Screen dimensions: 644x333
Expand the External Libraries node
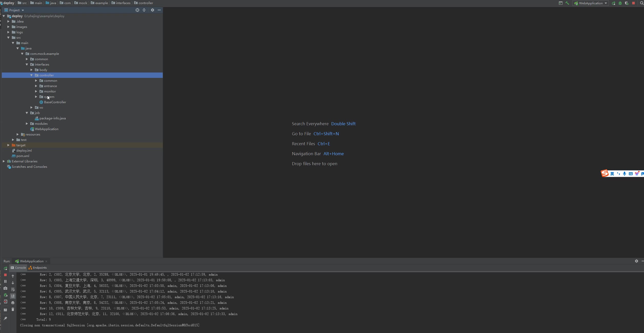[x=4, y=161]
